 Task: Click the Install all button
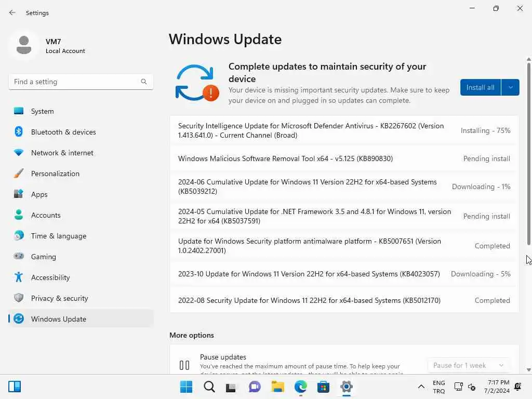pos(480,87)
